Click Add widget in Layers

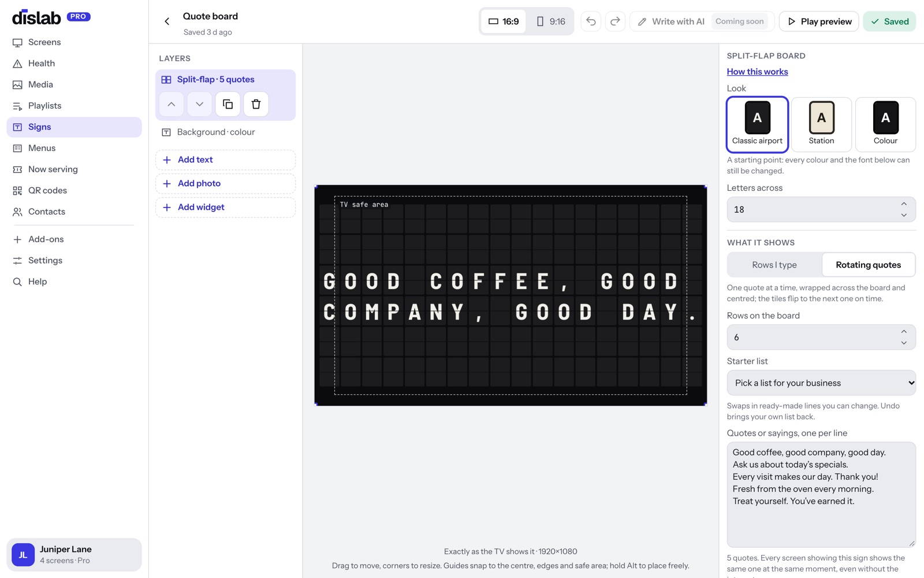pyautogui.click(x=225, y=208)
